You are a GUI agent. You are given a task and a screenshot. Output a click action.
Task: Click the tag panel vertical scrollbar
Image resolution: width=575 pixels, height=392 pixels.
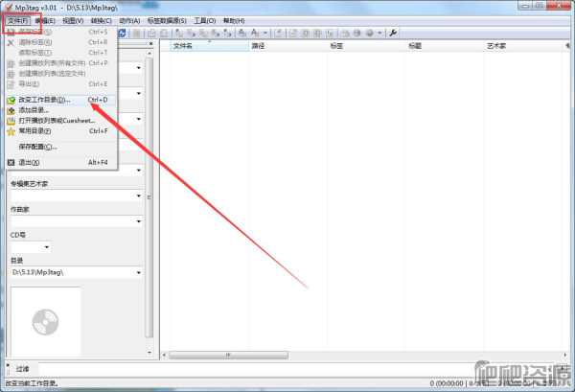149,192
